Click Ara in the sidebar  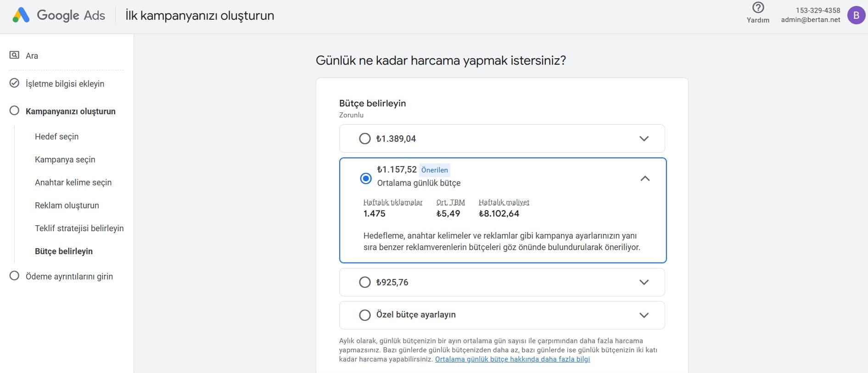coord(32,56)
